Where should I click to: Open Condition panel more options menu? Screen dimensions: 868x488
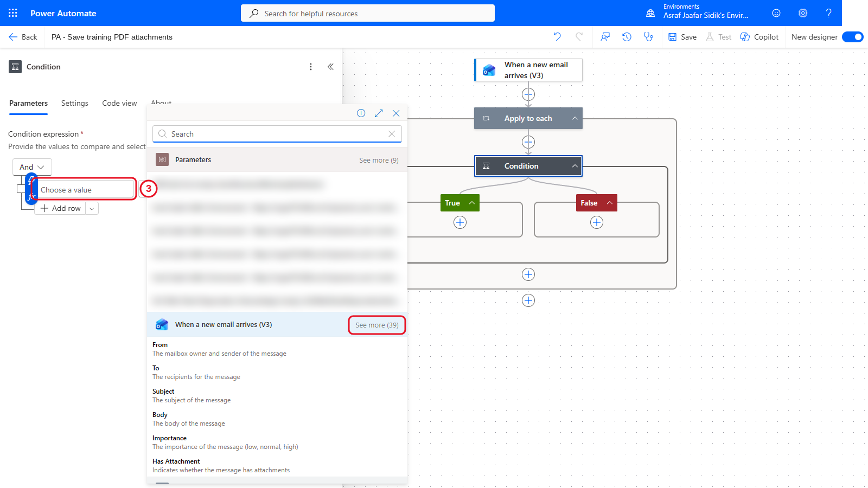click(x=311, y=67)
